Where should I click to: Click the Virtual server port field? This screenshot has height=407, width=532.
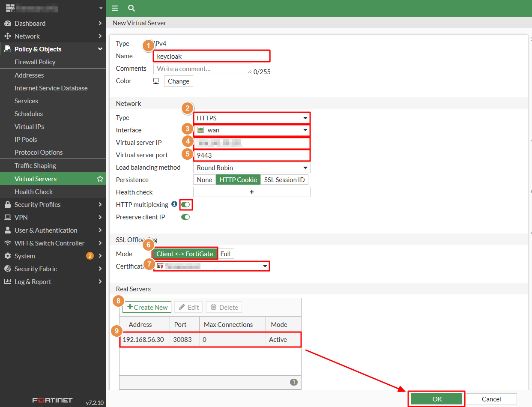(252, 155)
